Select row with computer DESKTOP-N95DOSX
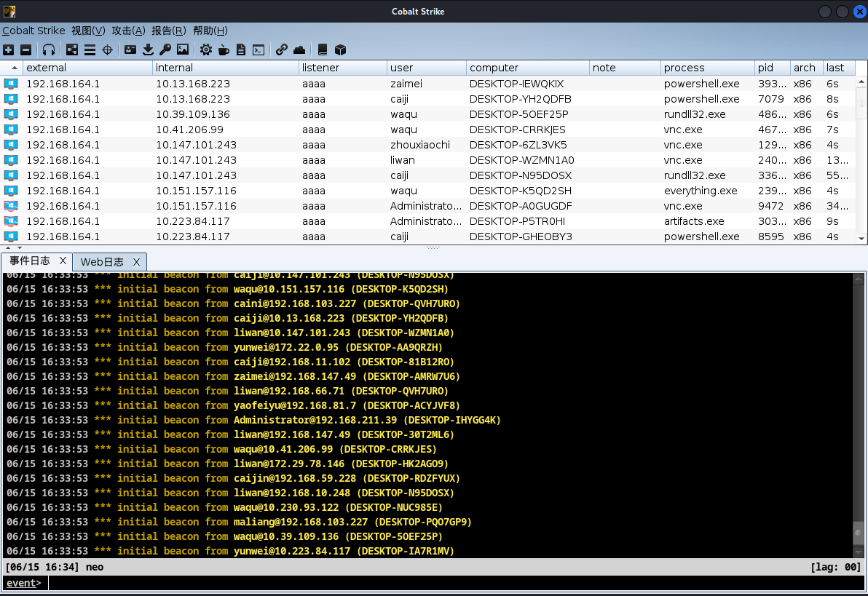The width and height of the screenshot is (868, 596). click(x=427, y=175)
